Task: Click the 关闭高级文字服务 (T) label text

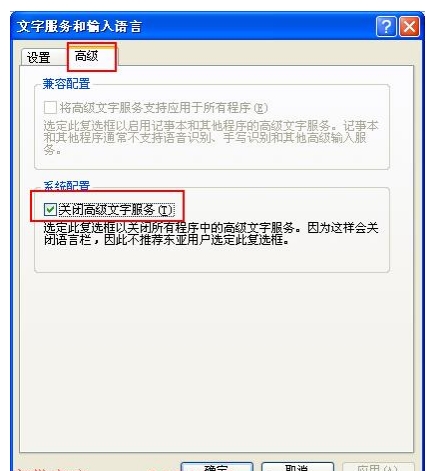Action: (115, 210)
